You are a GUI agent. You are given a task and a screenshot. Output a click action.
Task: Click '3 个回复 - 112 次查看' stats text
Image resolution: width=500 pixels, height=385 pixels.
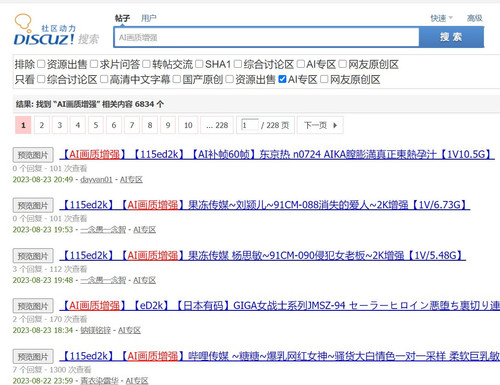point(50,269)
